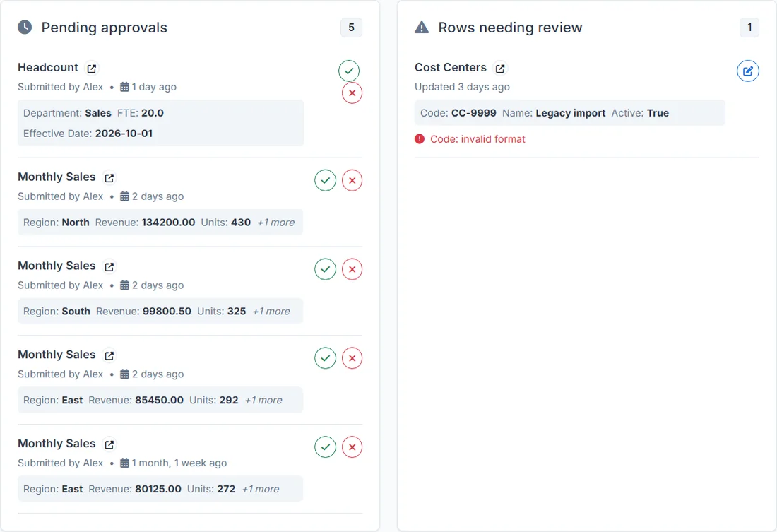Approve the Headcount submission with the green check
Image resolution: width=777 pixels, height=532 pixels.
pos(349,71)
